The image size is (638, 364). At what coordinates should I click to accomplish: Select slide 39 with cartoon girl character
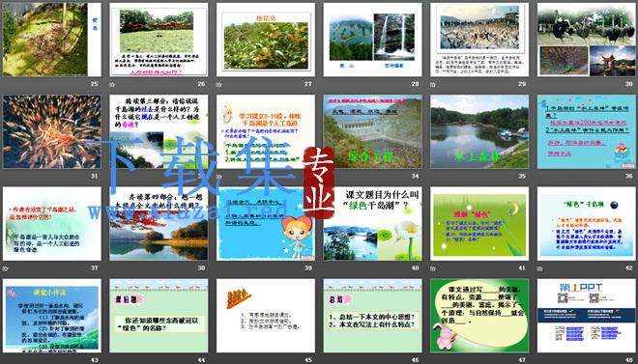266,223
